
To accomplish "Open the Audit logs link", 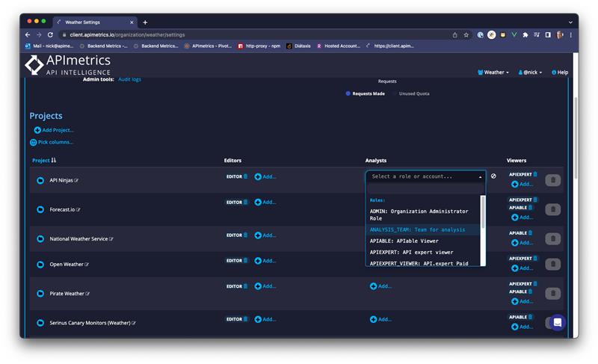I will [x=129, y=79].
